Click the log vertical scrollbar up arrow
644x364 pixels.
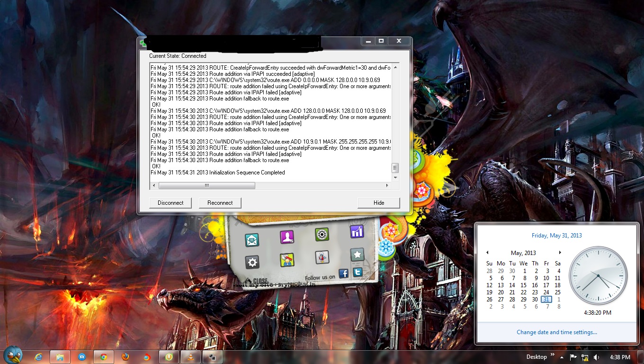coord(395,68)
